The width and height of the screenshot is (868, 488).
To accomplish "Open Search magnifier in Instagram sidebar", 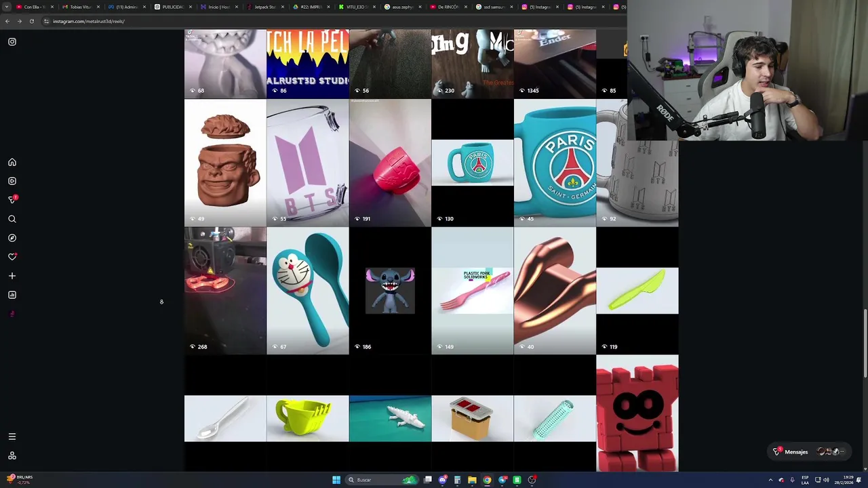I will (x=12, y=219).
